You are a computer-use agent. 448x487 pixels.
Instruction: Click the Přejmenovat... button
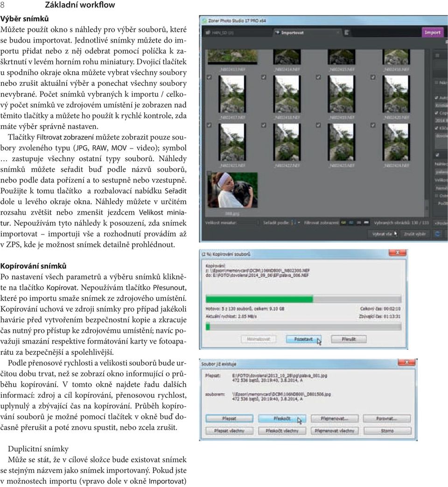tap(335, 419)
